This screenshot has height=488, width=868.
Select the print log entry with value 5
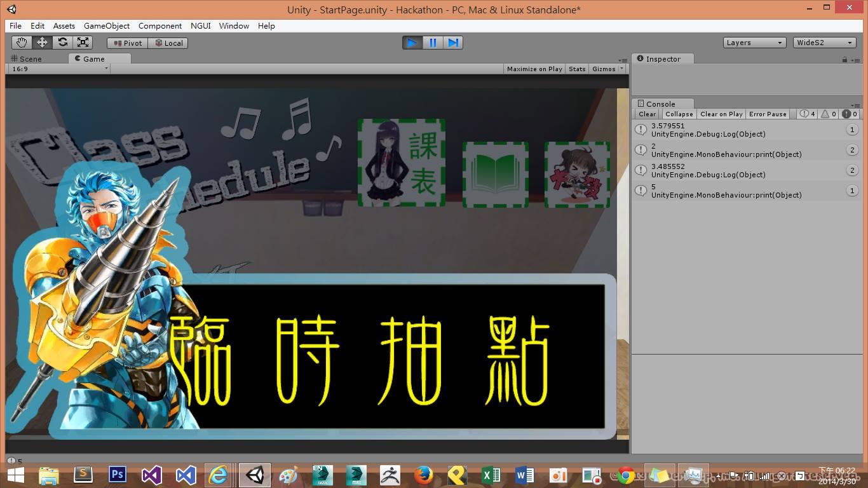[x=747, y=191]
